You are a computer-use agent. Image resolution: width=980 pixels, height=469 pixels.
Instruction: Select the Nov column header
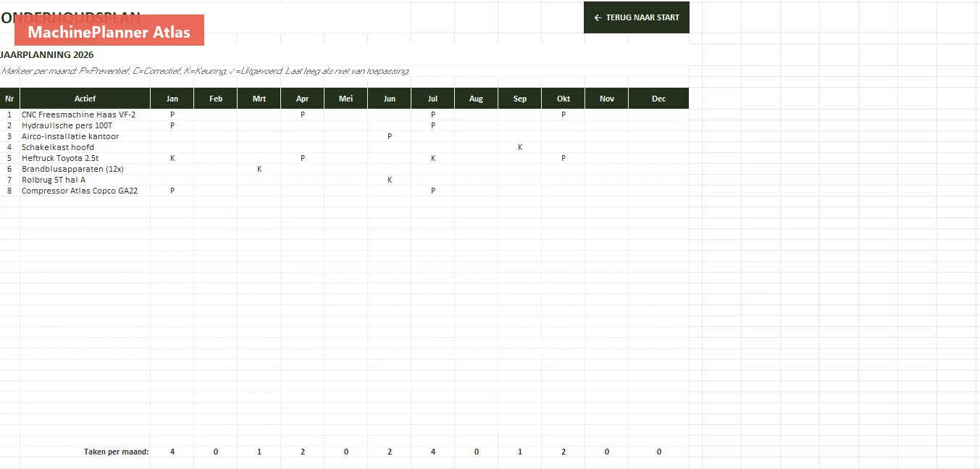606,99
